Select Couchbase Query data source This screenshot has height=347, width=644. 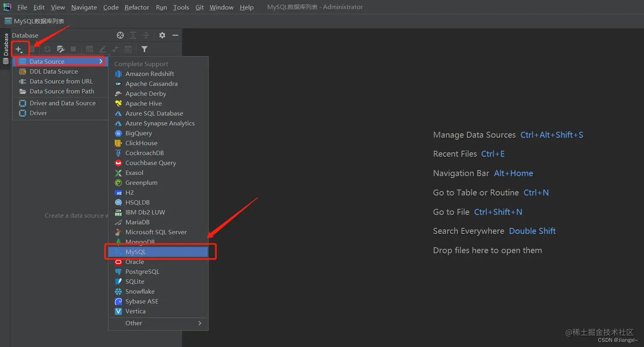point(158,163)
